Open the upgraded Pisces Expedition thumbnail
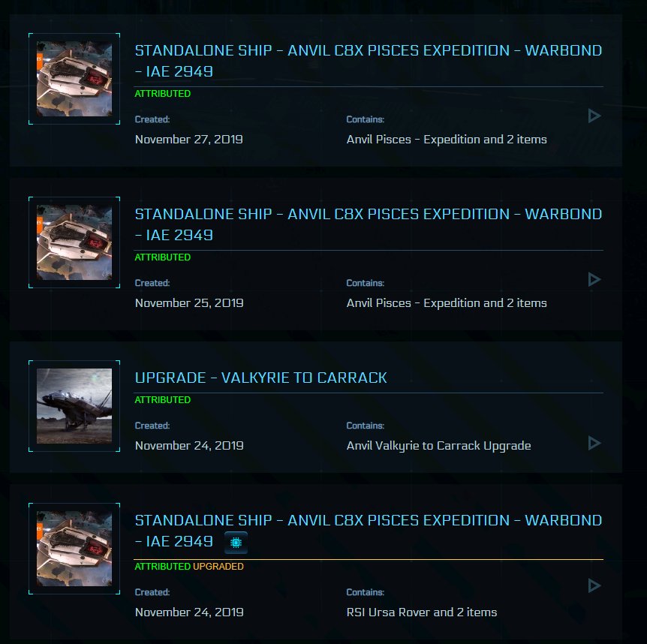 click(x=74, y=549)
